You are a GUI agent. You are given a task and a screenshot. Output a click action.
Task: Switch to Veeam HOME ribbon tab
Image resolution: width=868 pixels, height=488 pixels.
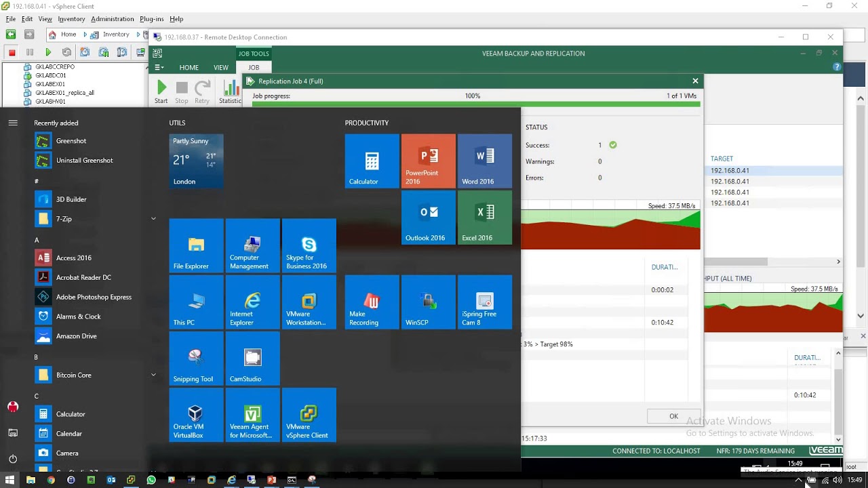(x=189, y=68)
